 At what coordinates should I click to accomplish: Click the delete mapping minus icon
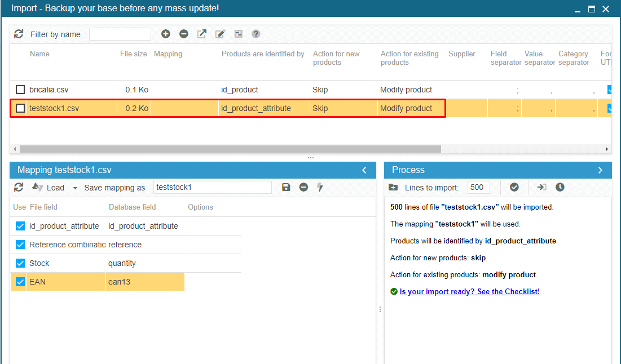[303, 187]
